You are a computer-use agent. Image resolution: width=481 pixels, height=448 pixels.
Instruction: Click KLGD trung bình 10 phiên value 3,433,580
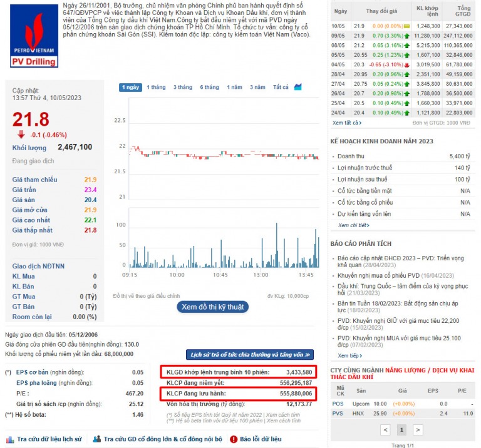point(299,372)
